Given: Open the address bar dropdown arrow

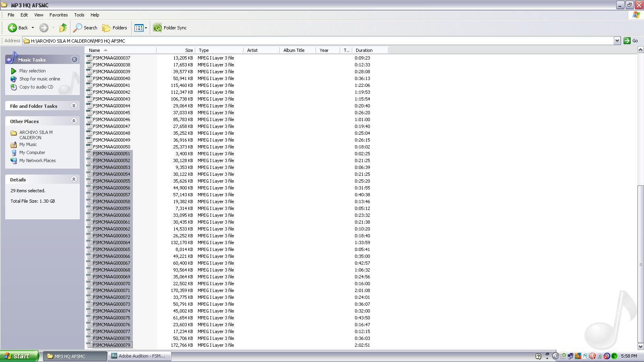Looking at the screenshot, I should coord(617,41).
